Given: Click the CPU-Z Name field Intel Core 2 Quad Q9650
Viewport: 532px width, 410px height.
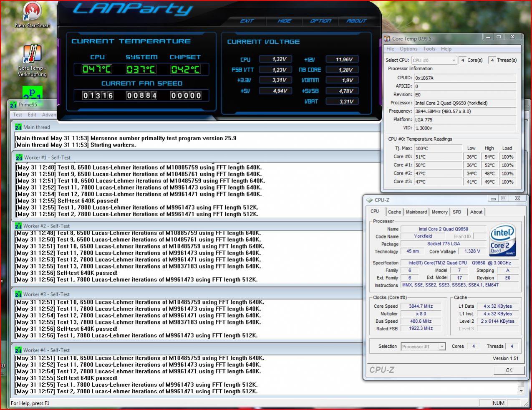Looking at the screenshot, I should coord(444,229).
